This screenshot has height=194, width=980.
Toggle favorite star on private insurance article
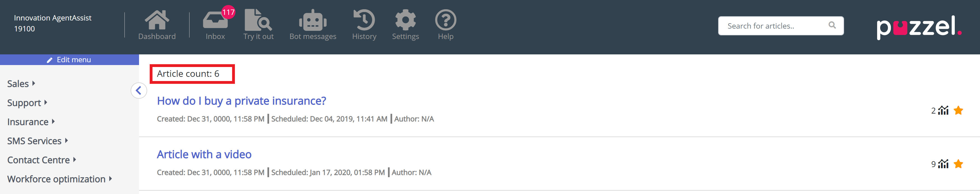pos(958,111)
